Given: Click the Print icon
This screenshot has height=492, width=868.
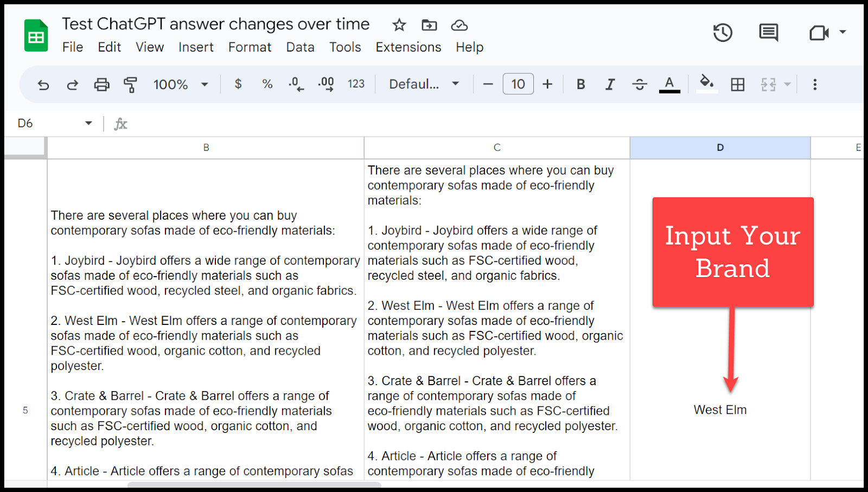Looking at the screenshot, I should 101,85.
